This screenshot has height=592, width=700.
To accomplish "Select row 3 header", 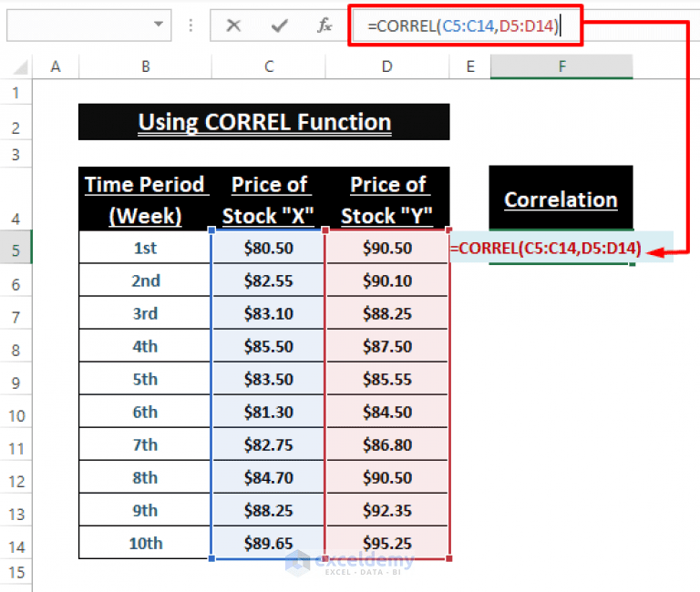I will 15,155.
